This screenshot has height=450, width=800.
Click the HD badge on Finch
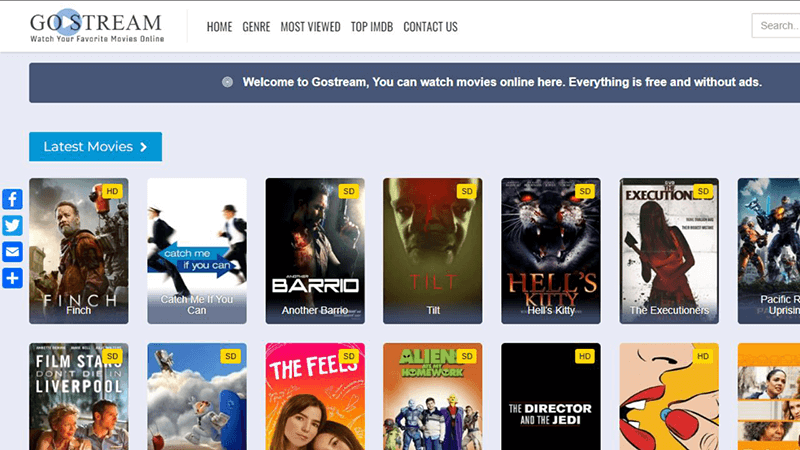pos(112,191)
